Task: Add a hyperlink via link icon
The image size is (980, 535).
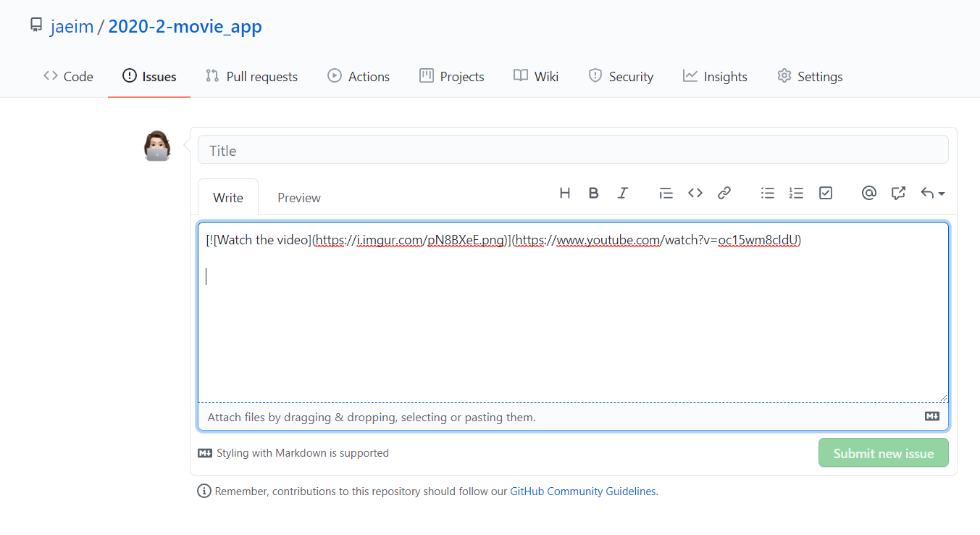Action: [x=724, y=193]
